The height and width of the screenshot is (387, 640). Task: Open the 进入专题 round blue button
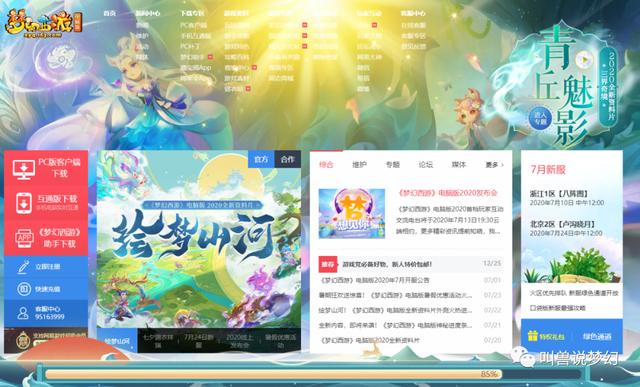[x=540, y=118]
